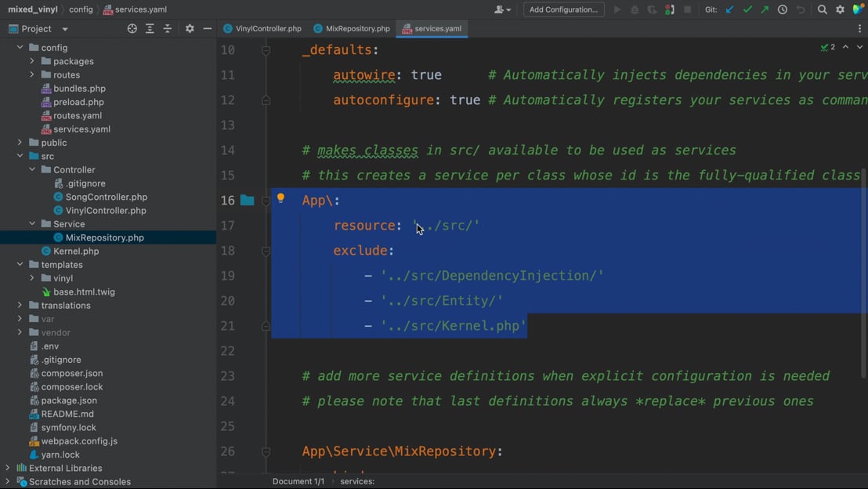868x489 pixels.
Task: Open the Project view dropdown
Action: point(65,29)
